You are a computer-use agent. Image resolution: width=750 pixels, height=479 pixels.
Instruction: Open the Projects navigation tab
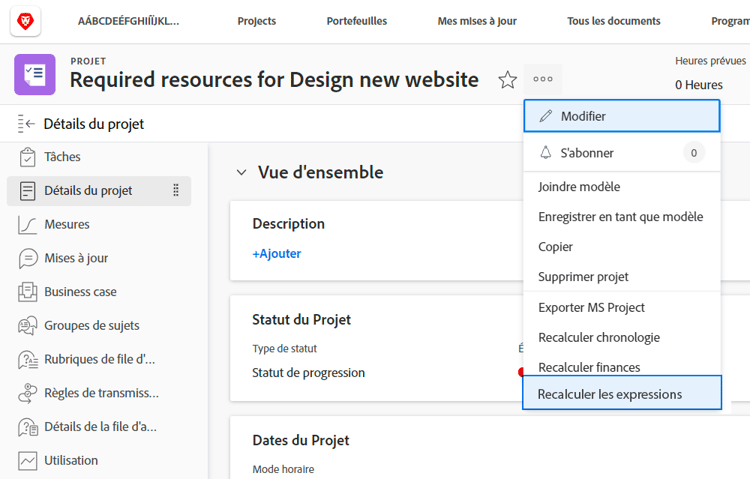[x=257, y=21]
